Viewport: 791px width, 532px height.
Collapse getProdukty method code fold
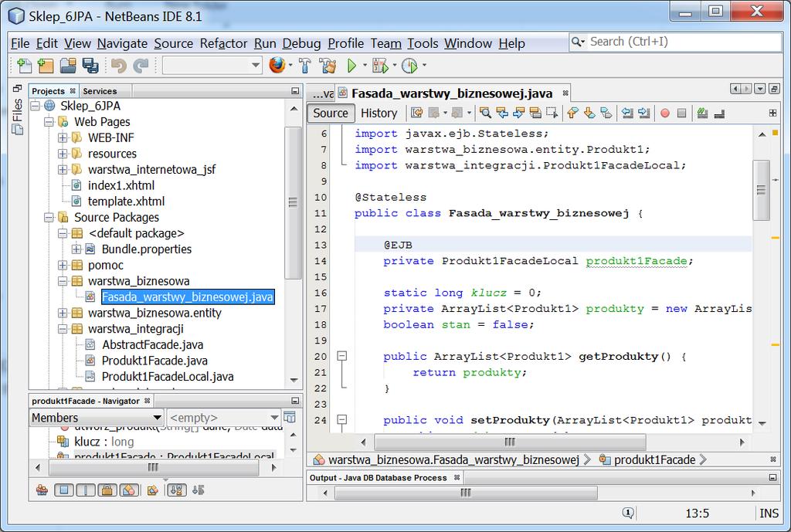pos(342,356)
